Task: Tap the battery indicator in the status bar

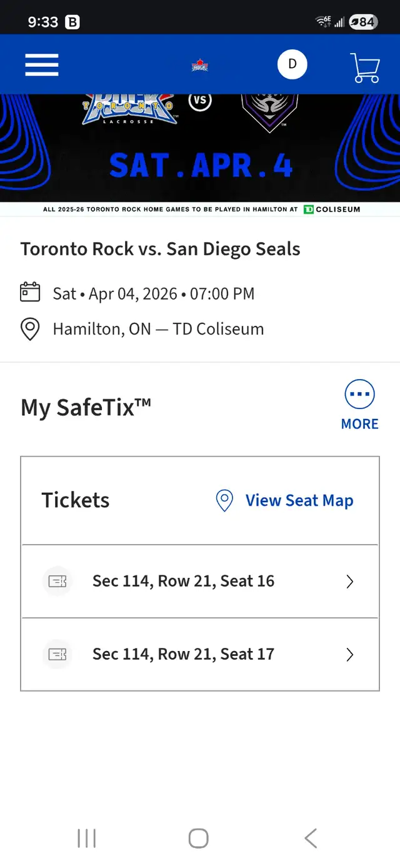Action: (363, 21)
